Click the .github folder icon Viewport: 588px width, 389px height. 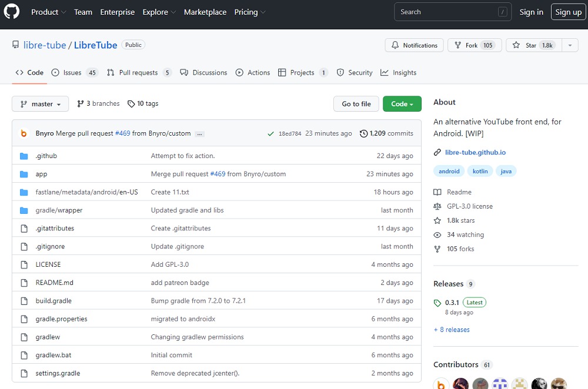[24, 156]
